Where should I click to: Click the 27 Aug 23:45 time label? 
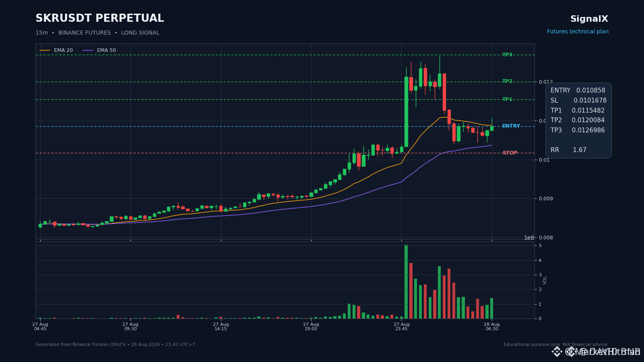pyautogui.click(x=401, y=327)
